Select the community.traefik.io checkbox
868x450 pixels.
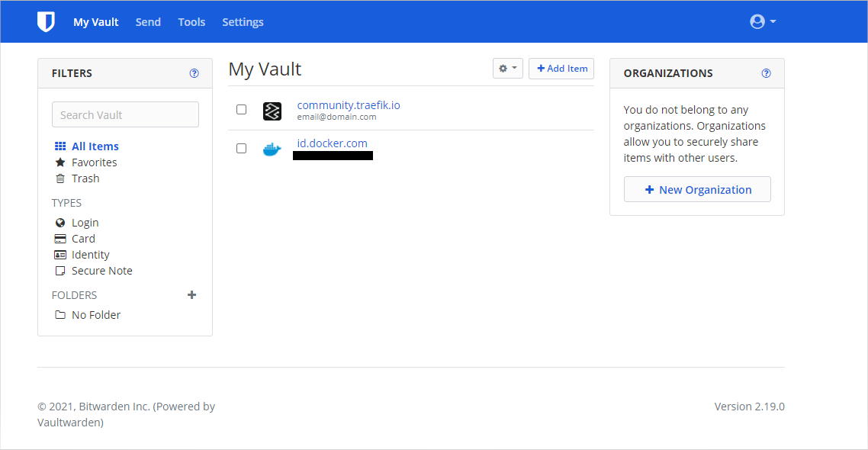pyautogui.click(x=241, y=110)
